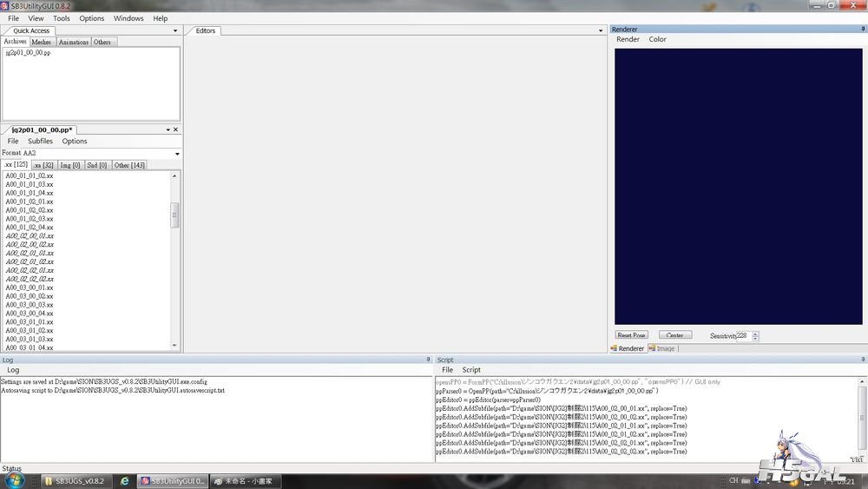Open Internet Explorer from the taskbar

coord(125,480)
